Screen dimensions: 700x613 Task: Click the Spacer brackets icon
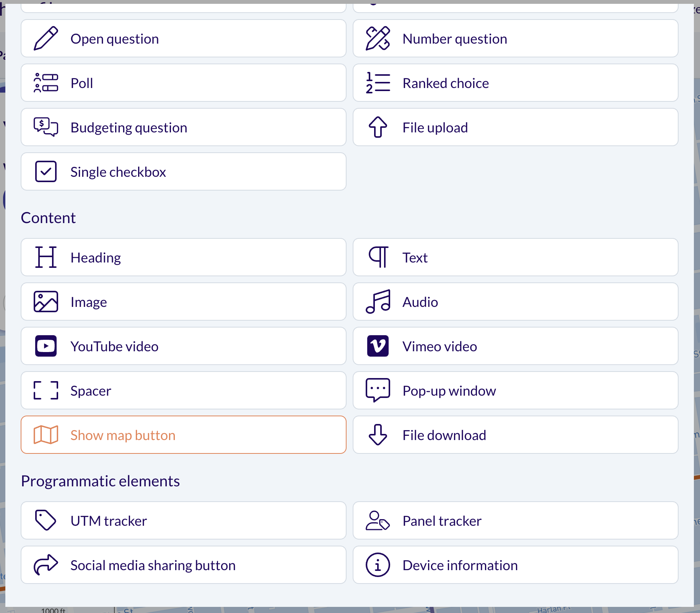(x=46, y=391)
